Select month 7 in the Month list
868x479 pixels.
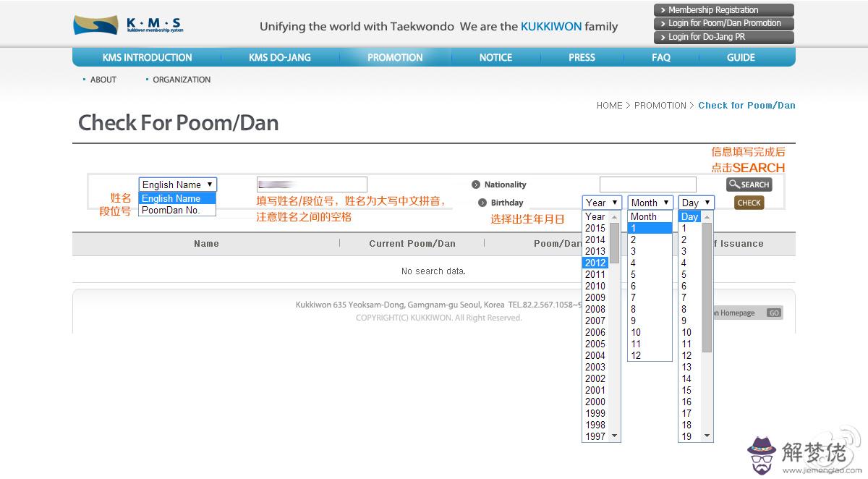pyautogui.click(x=650, y=297)
